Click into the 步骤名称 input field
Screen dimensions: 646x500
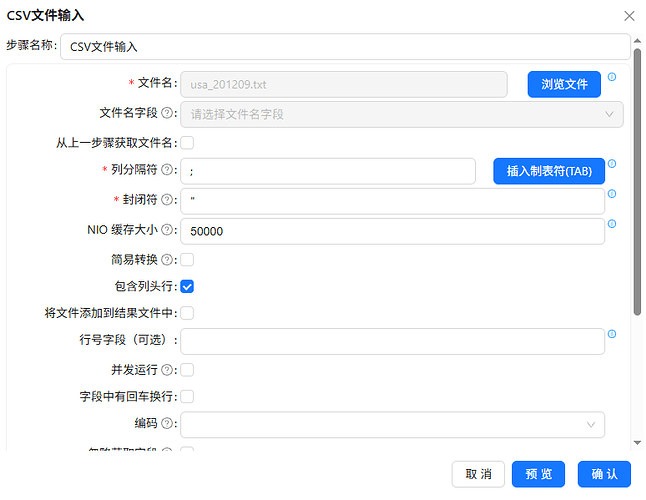click(x=345, y=47)
